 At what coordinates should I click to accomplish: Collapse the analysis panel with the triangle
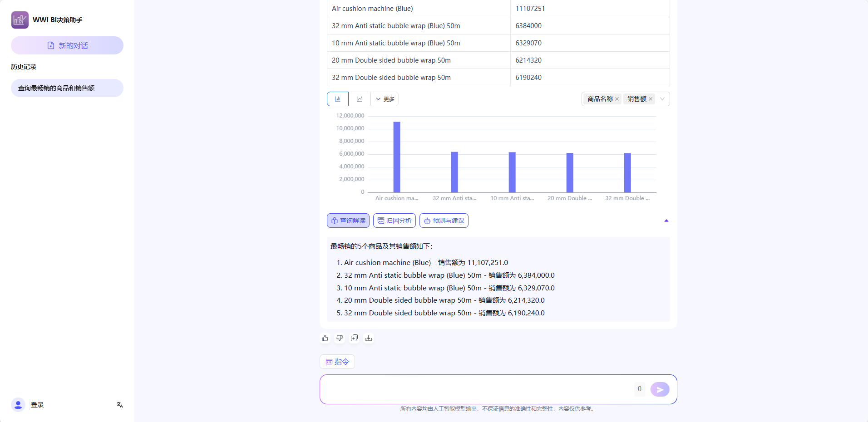point(666,221)
